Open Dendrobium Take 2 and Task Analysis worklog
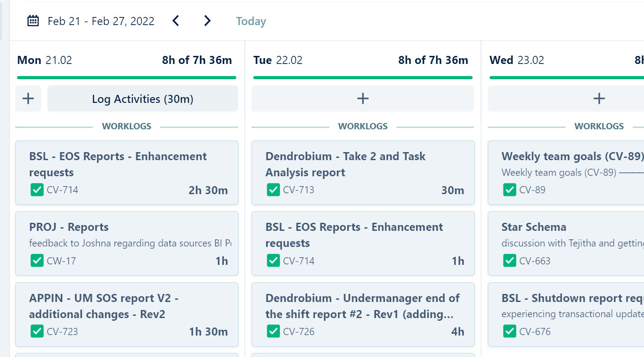The image size is (644, 357). (363, 164)
